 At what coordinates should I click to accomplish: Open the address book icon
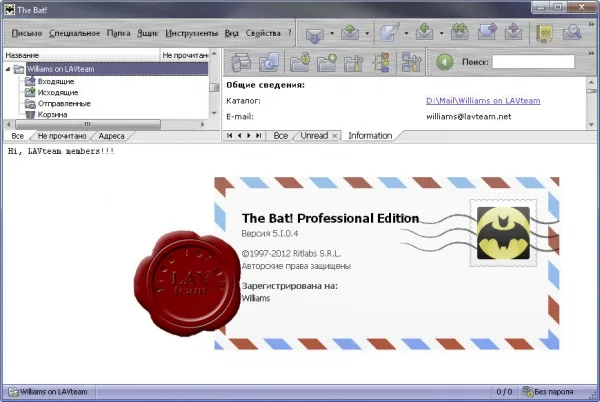click(x=544, y=34)
